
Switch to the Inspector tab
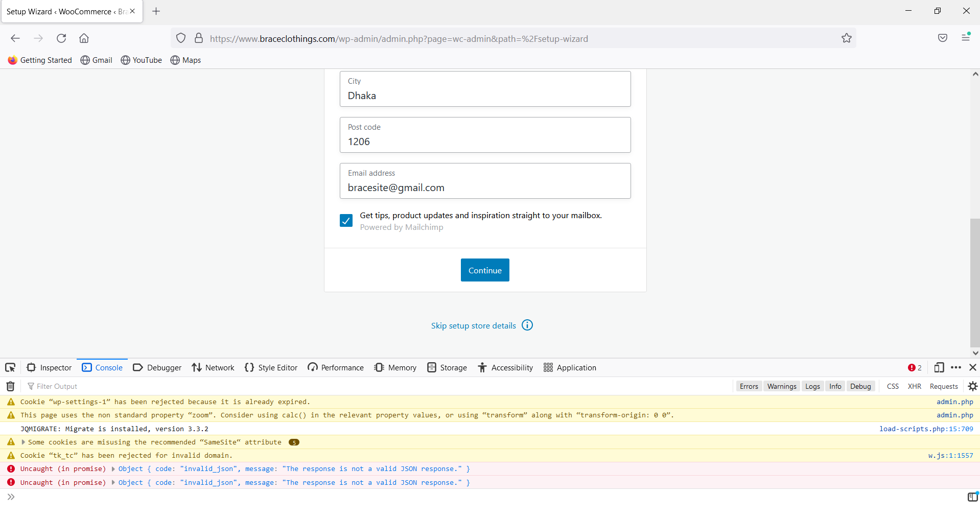[x=49, y=368]
